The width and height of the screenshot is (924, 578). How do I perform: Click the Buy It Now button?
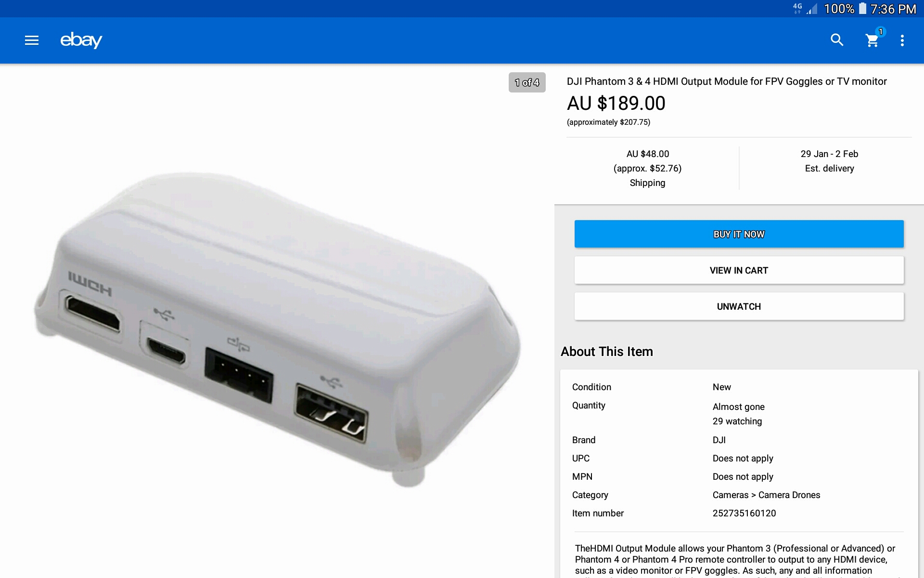click(739, 234)
